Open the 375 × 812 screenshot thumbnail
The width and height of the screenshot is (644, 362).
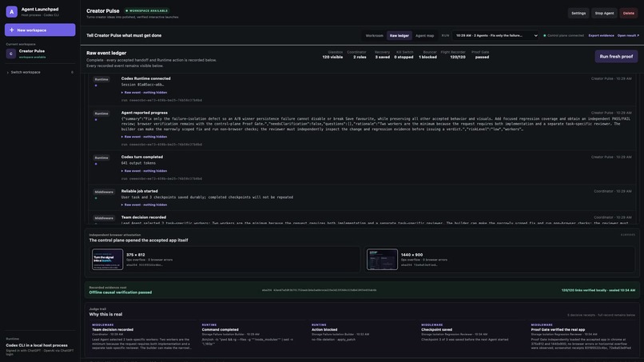(107, 259)
